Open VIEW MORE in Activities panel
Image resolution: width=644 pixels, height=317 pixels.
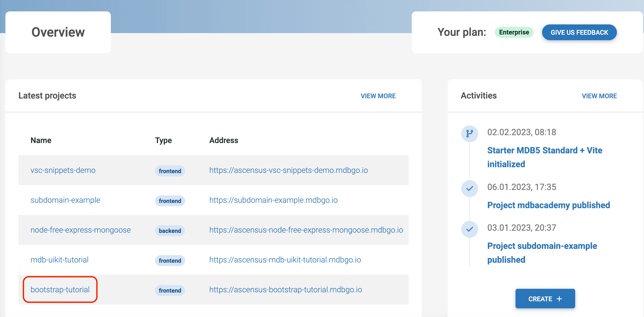click(x=599, y=96)
